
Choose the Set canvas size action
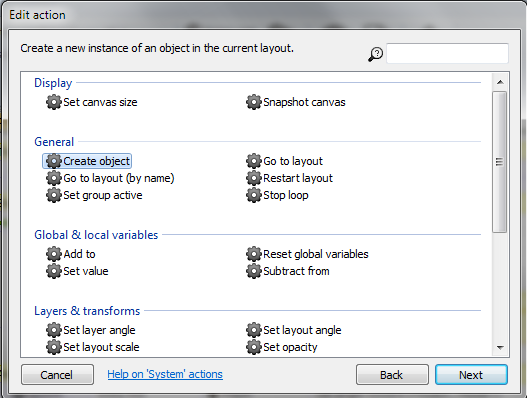92,102
